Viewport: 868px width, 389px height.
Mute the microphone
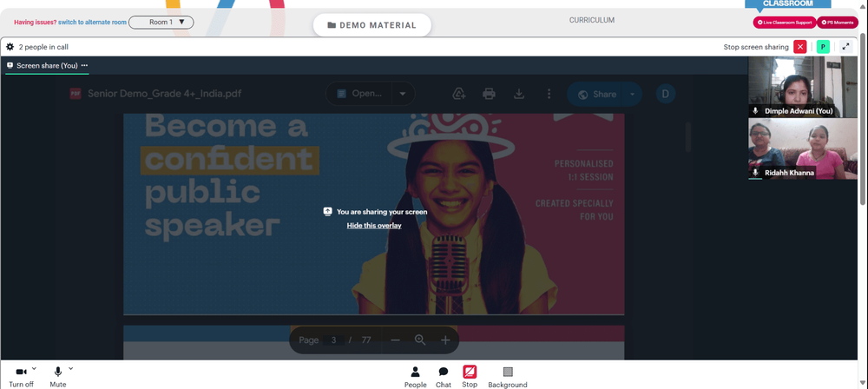pos(57,377)
